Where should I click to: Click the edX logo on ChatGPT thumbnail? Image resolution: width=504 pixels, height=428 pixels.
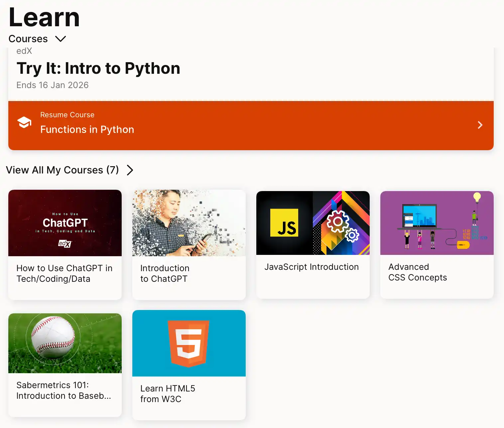click(65, 244)
